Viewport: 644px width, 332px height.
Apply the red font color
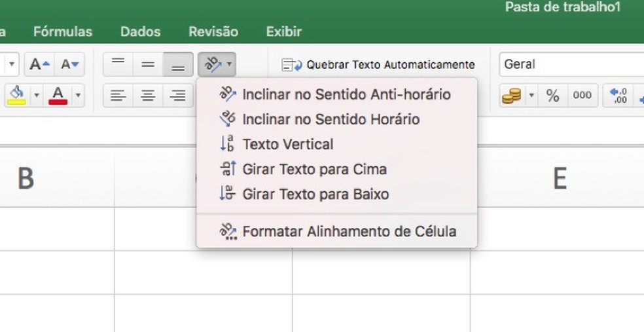pyautogui.click(x=58, y=96)
